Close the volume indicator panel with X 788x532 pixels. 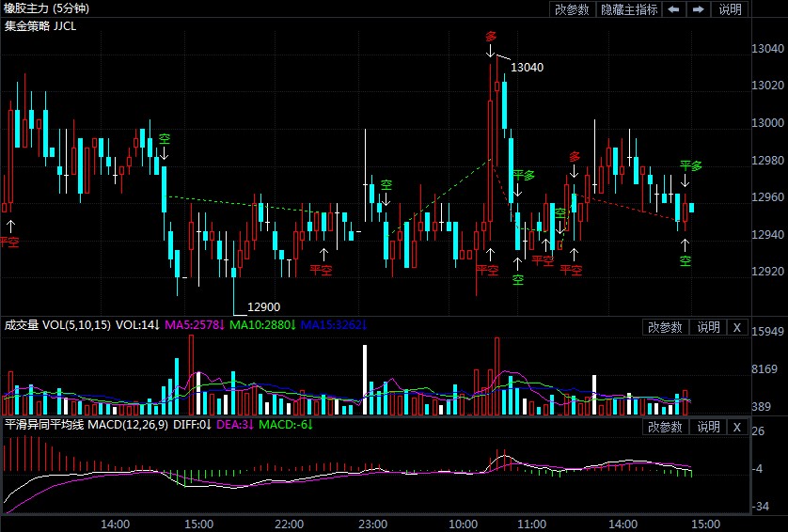tap(736, 327)
